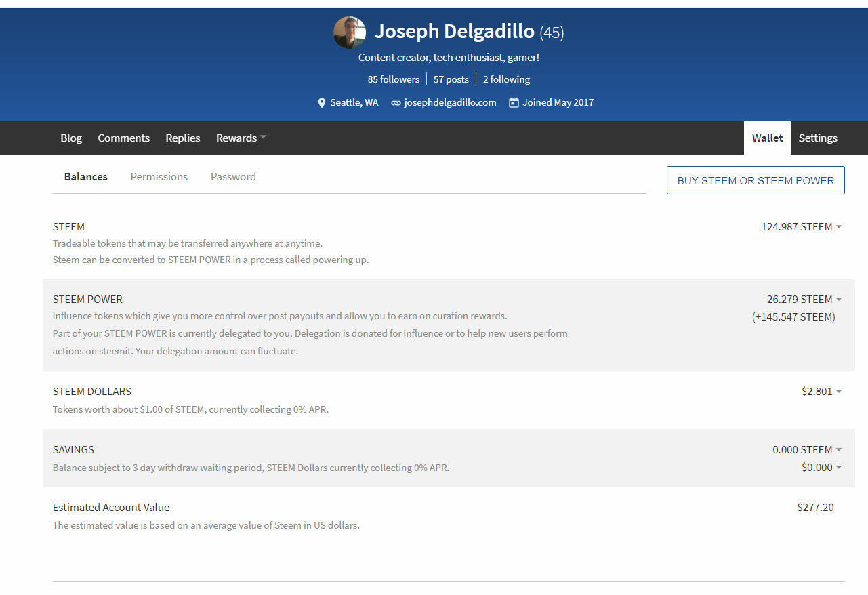Click the calendar icon beside Joined May 2017
Viewport: 868px width, 595px height.
pyautogui.click(x=514, y=103)
